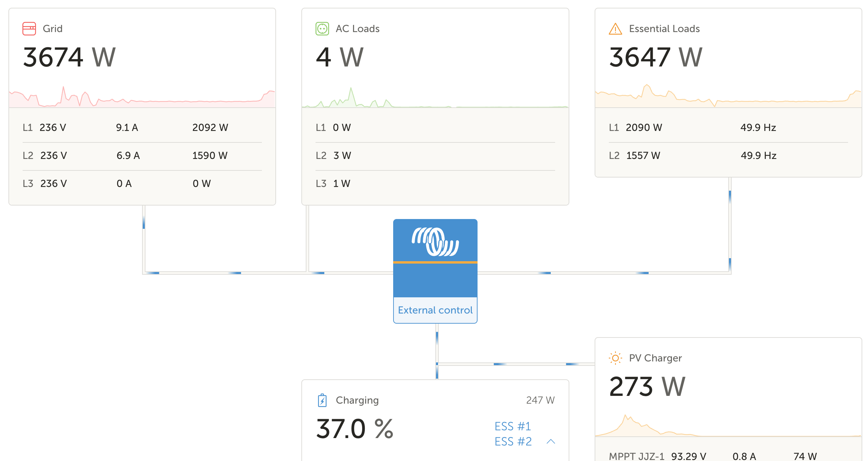Screen dimensions: 868x461
Task: Click the AC Loads green history graph
Action: [x=435, y=98]
